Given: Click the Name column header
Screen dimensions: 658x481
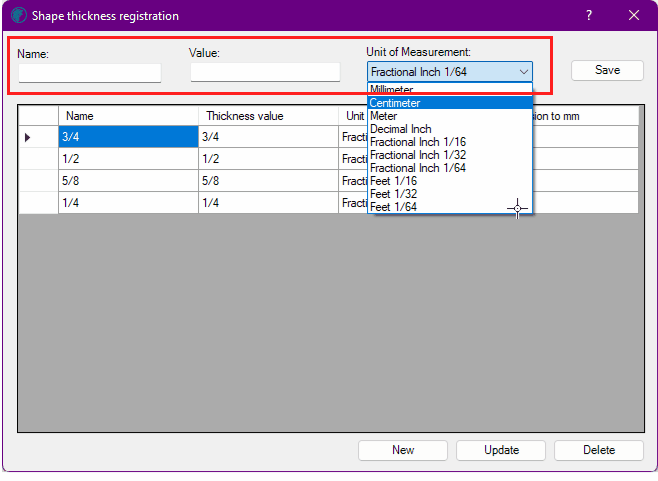Looking at the screenshot, I should coord(128,116).
